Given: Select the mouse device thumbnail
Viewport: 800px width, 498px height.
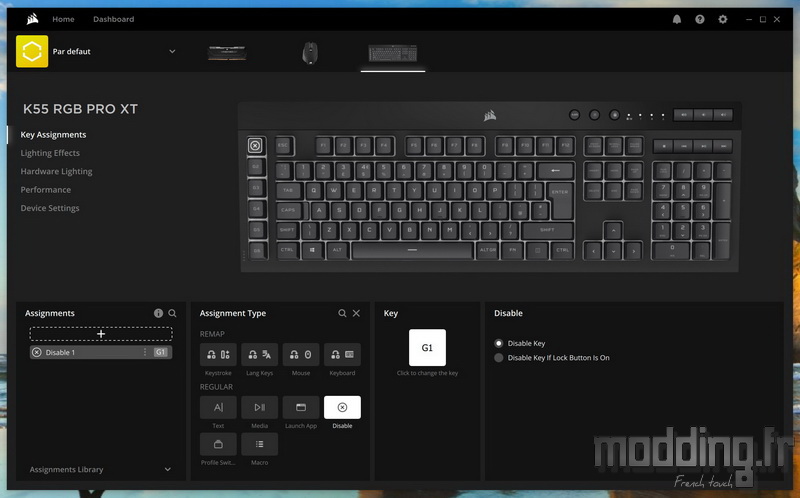Looking at the screenshot, I should coord(310,53).
